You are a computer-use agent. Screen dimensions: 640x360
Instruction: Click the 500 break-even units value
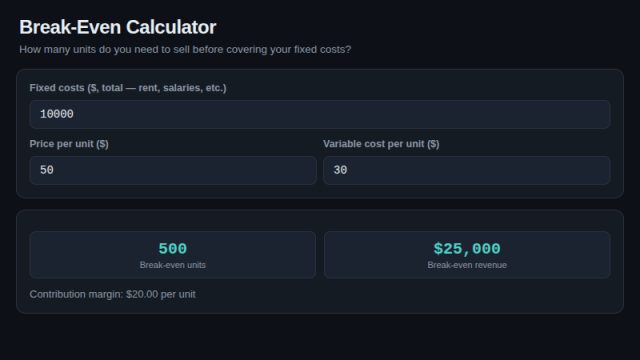pyautogui.click(x=173, y=249)
